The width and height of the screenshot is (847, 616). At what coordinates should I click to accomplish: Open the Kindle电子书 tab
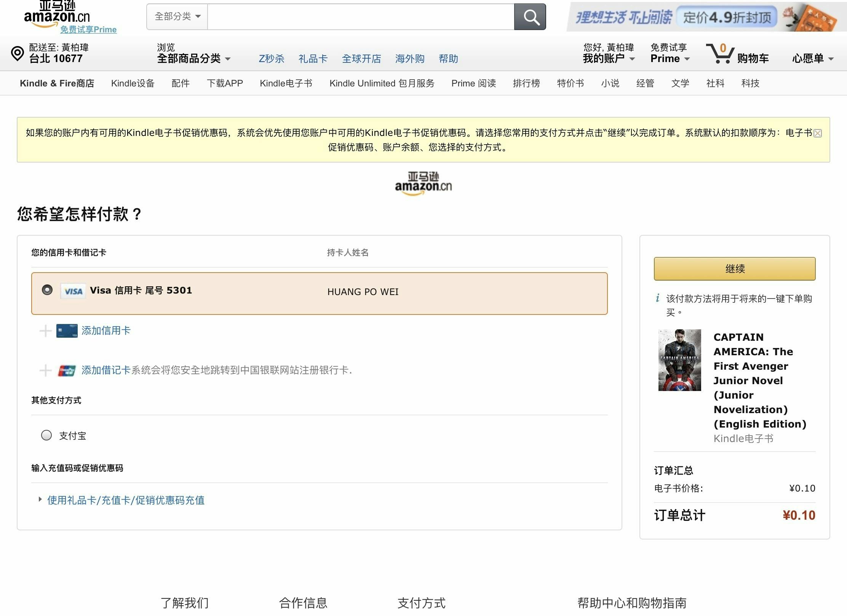pos(286,83)
